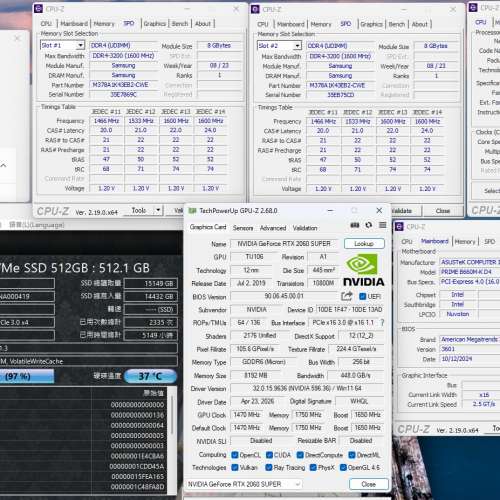The height and width of the screenshot is (500, 500).
Task: Open About tab in Slot #1 CPU-Z window
Action: [x=203, y=24]
